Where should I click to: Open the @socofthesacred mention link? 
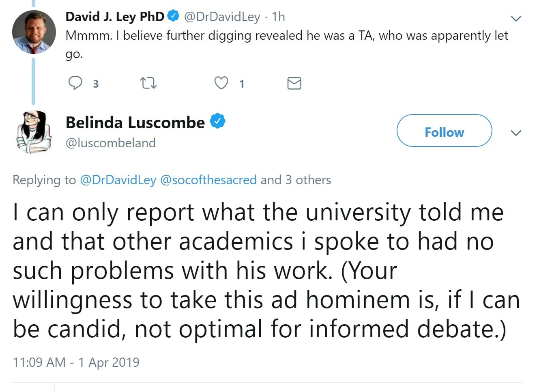click(x=208, y=180)
